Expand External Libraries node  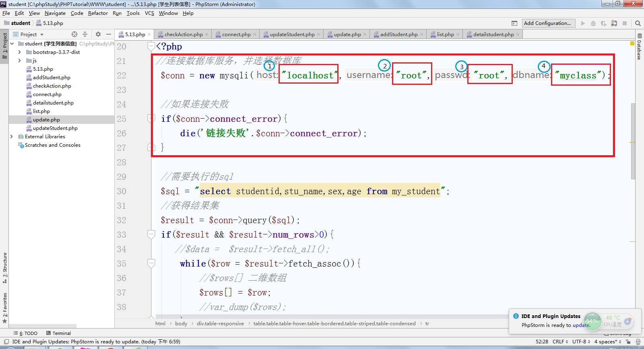12,136
